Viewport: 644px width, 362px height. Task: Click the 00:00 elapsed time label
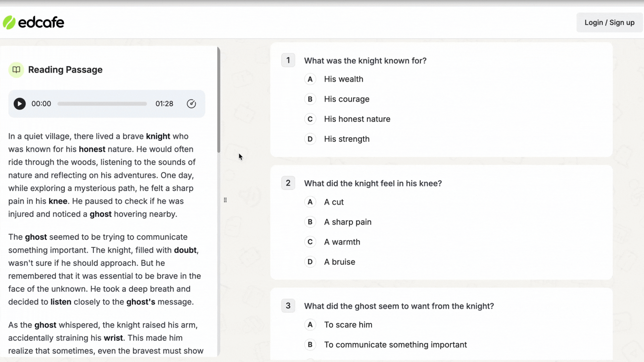point(41,104)
